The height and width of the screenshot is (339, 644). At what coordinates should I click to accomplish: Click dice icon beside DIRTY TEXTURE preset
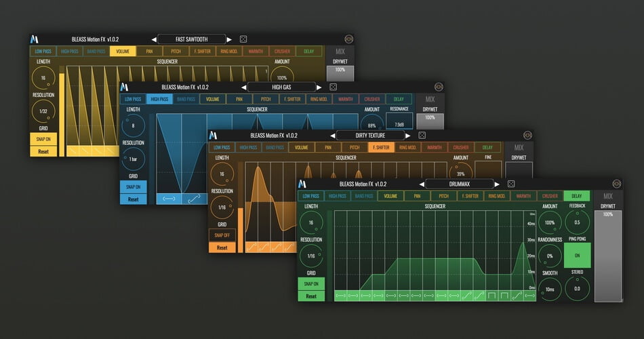coord(422,135)
